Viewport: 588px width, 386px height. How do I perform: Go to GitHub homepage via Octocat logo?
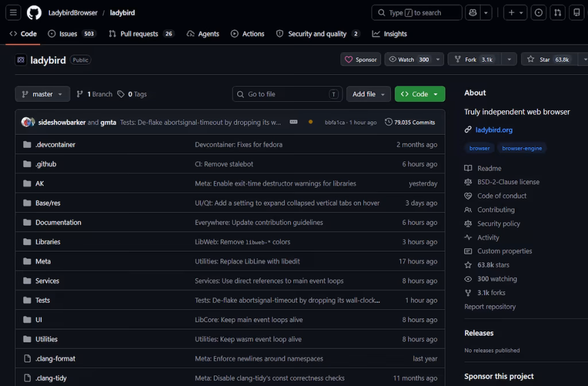[x=34, y=13]
